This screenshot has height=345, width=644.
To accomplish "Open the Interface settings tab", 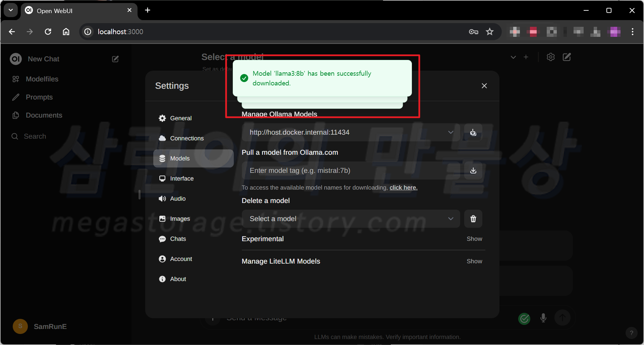I will point(193,179).
